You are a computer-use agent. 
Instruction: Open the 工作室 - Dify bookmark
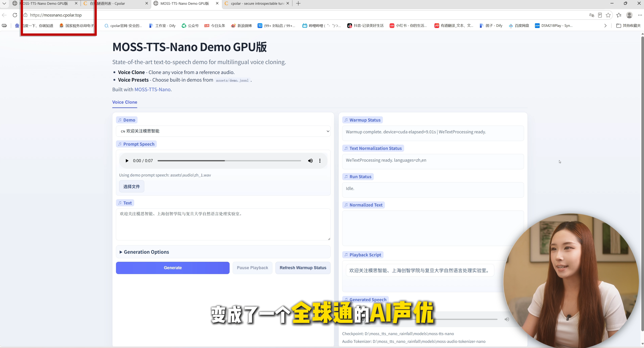pos(162,25)
